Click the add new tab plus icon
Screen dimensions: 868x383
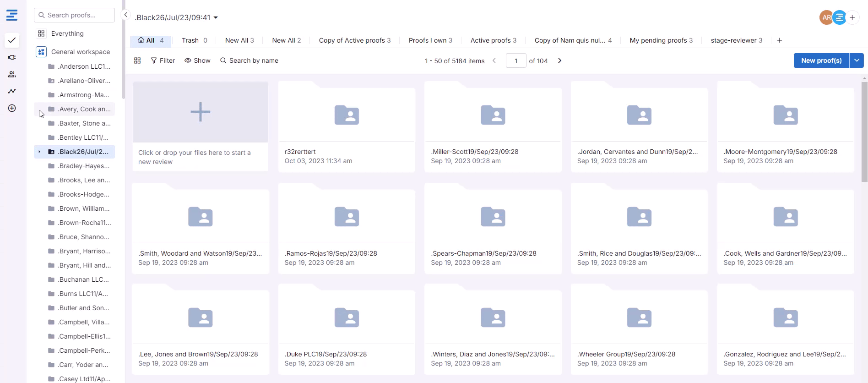click(779, 40)
